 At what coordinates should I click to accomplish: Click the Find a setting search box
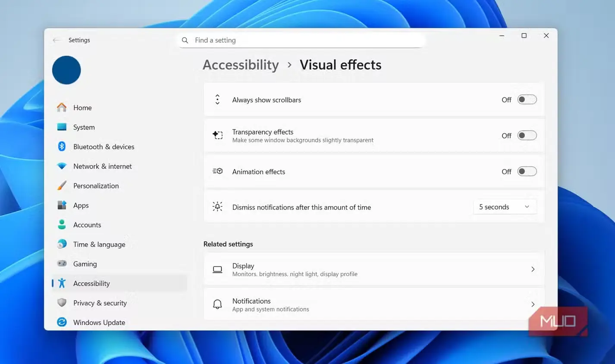302,40
